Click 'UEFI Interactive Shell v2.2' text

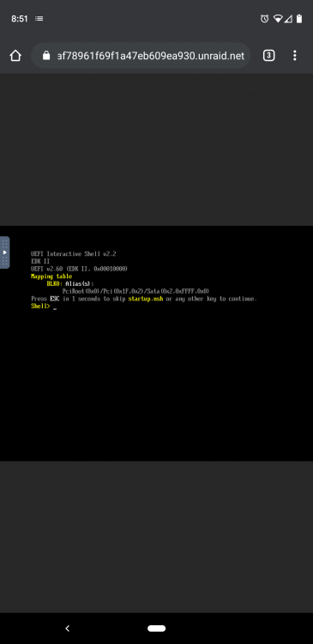(x=74, y=254)
